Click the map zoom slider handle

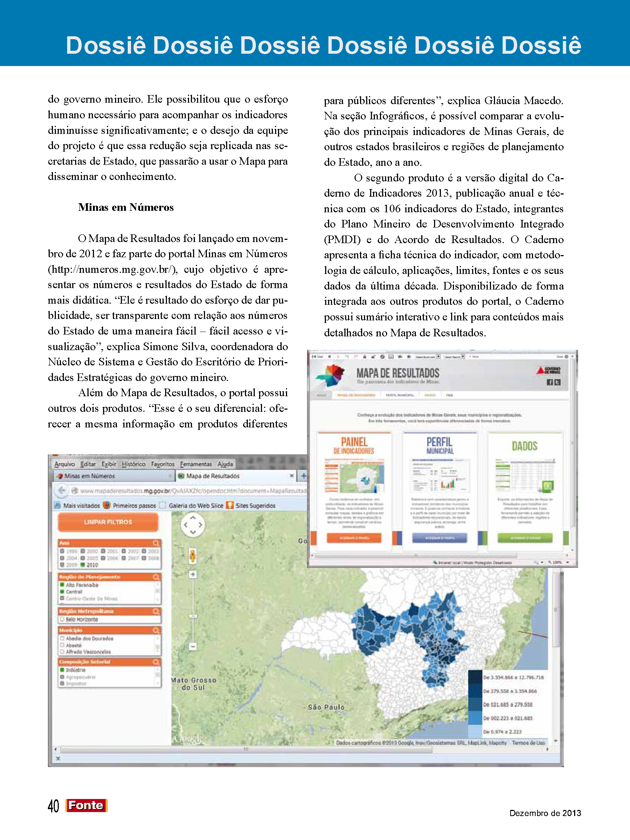coord(193,616)
